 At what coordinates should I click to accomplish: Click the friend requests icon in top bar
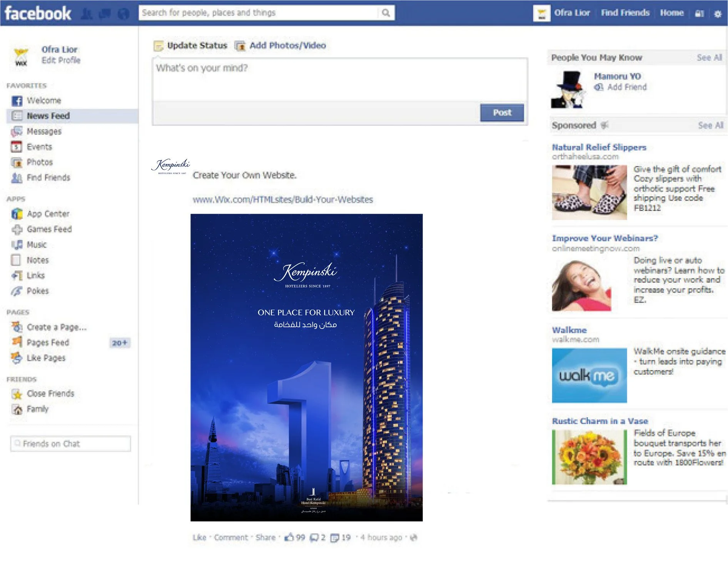(87, 14)
